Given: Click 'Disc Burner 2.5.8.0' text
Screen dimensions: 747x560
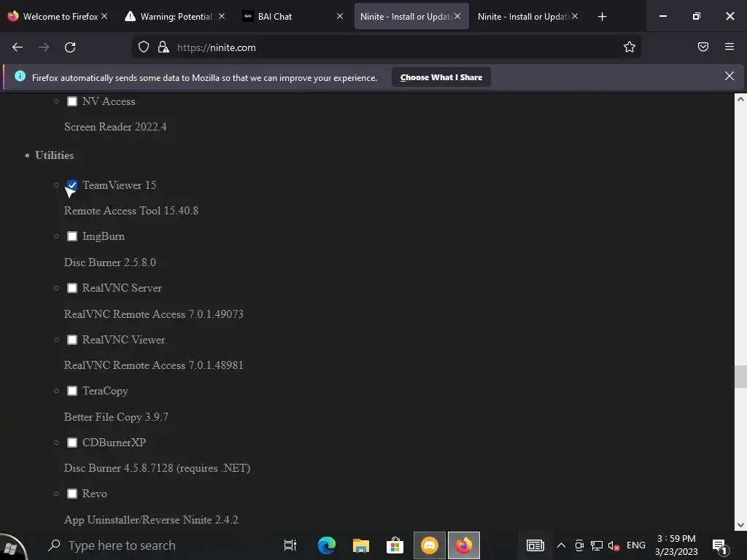Looking at the screenshot, I should (x=110, y=262).
